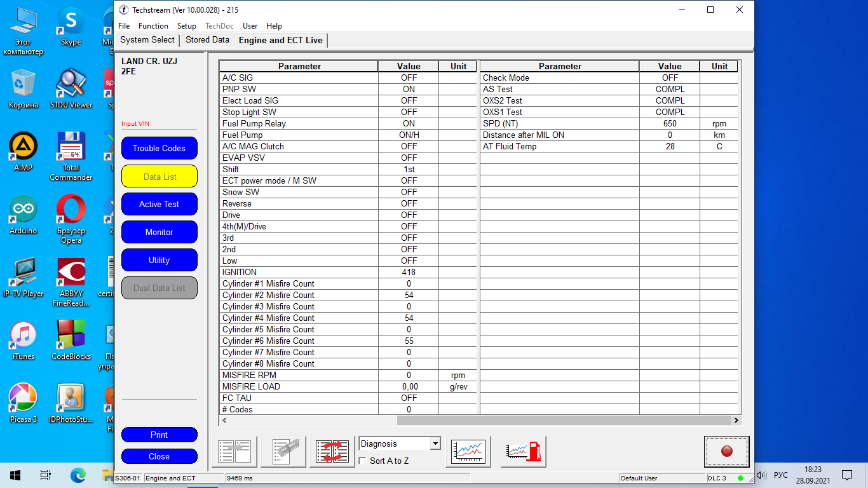Screen dimensions: 868x488
Task: Select the Engine and ECT Live tab
Action: coord(280,40)
